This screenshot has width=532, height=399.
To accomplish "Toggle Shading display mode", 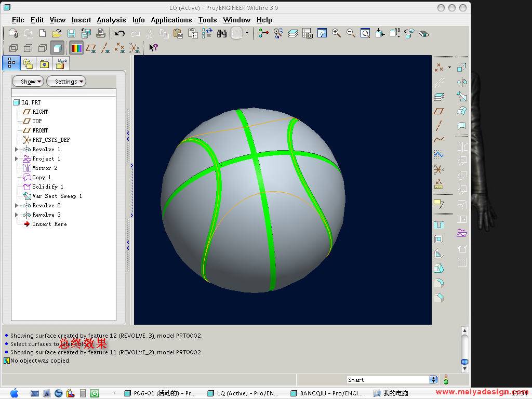I will 57,48.
